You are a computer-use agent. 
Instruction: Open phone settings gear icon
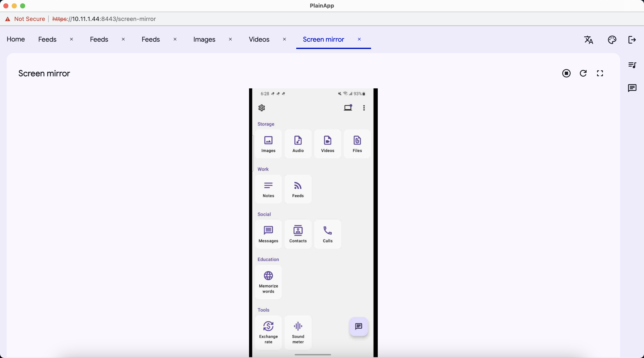click(x=261, y=108)
